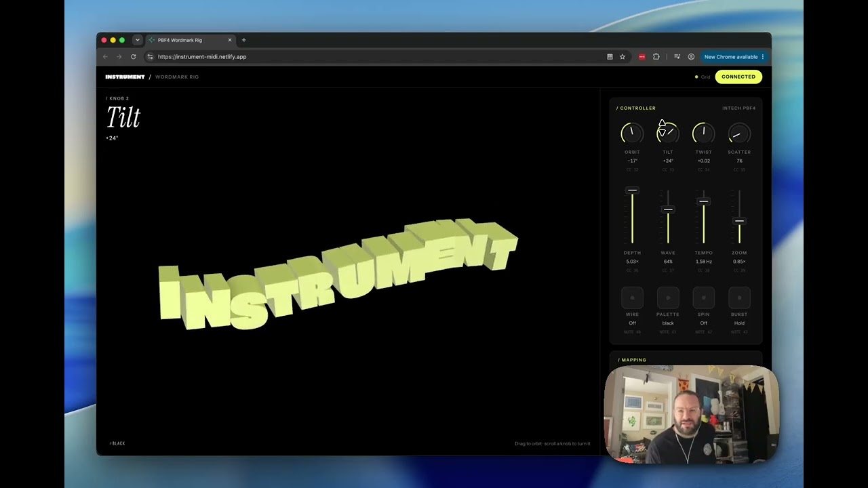This screenshot has height=488, width=868.
Task: Click the WORDMARK RIG breadcrumb
Action: tap(177, 77)
